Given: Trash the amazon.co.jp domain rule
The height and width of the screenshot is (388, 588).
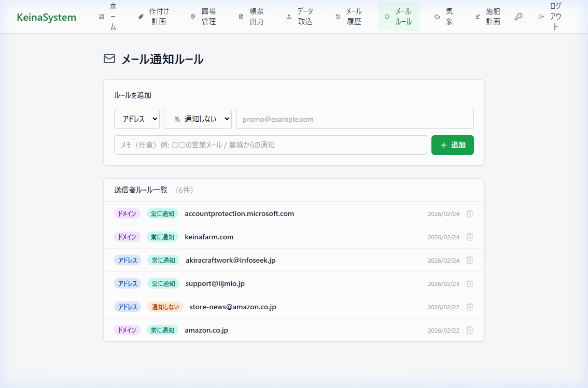Looking at the screenshot, I should [470, 330].
